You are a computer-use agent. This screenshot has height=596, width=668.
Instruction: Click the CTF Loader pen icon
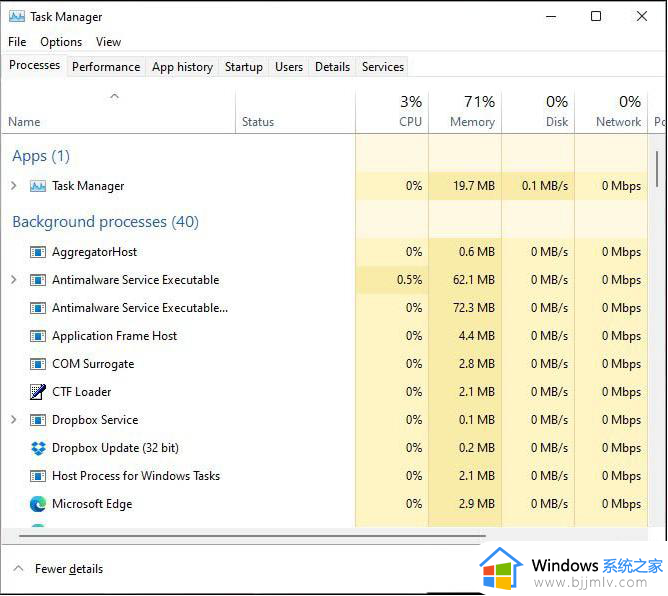[x=38, y=392]
